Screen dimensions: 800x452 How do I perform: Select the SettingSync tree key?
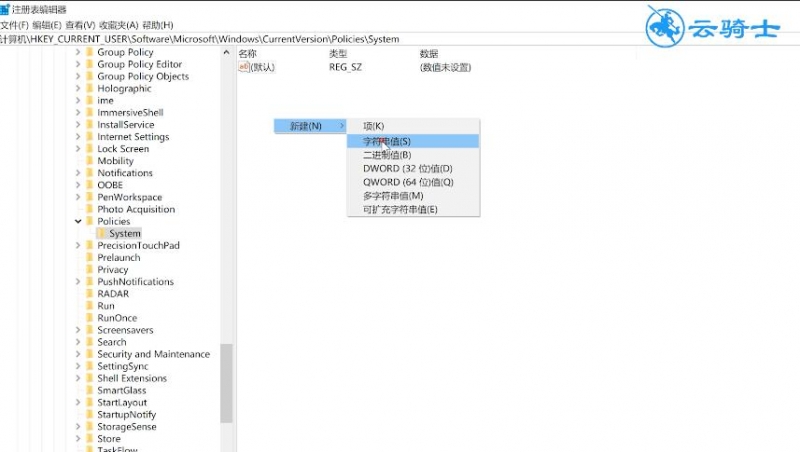pyautogui.click(x=122, y=366)
